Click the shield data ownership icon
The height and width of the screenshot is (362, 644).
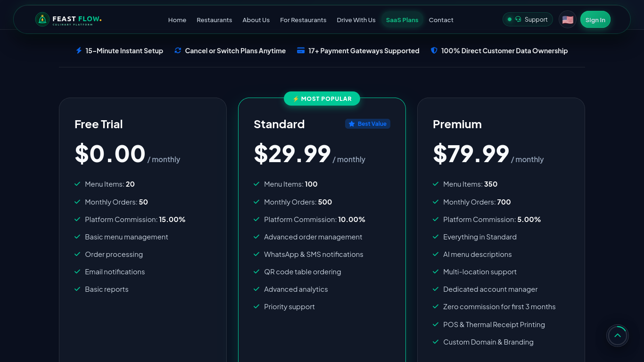434,50
